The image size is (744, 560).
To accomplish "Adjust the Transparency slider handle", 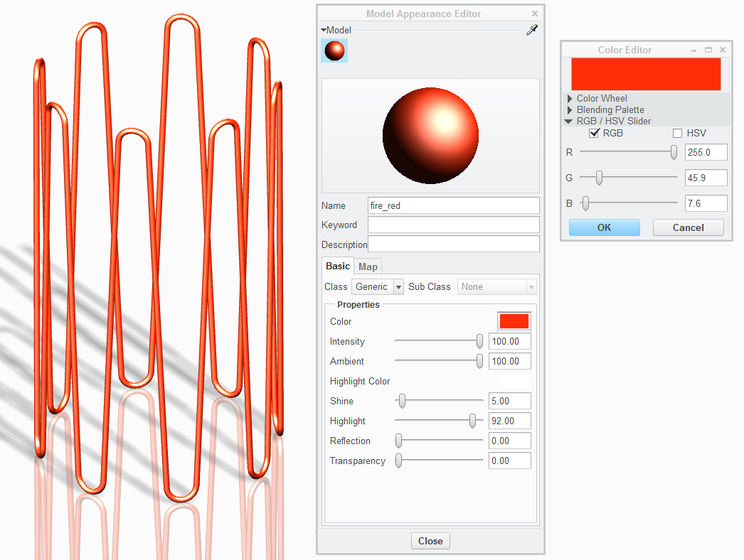I will click(x=399, y=461).
